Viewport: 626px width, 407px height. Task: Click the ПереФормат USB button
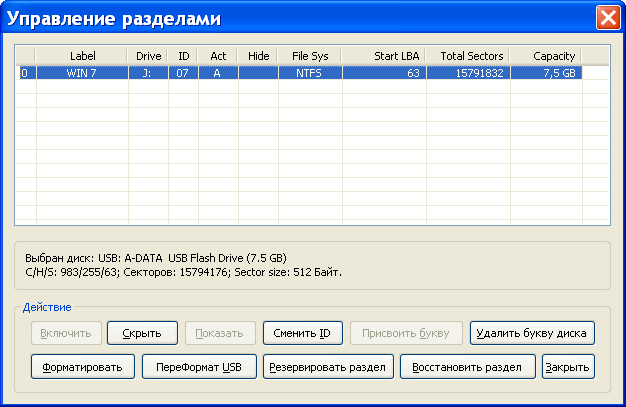[199, 367]
